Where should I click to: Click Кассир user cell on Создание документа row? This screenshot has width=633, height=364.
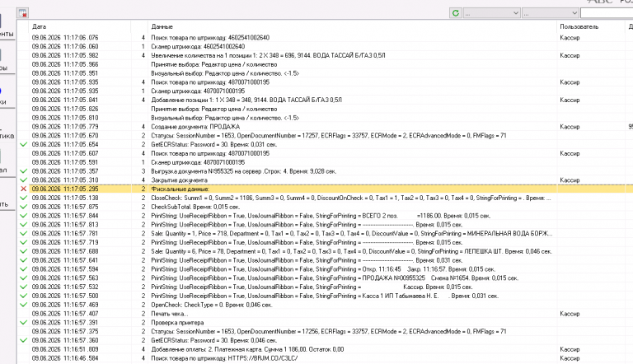click(x=570, y=126)
